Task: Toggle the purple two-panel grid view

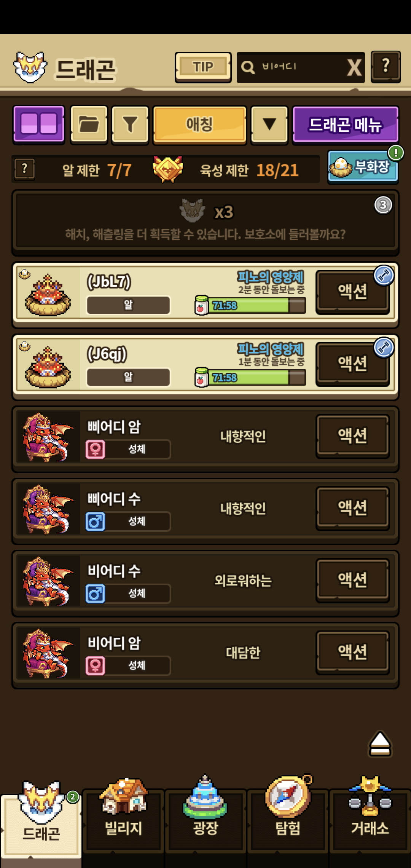Action: [39, 124]
